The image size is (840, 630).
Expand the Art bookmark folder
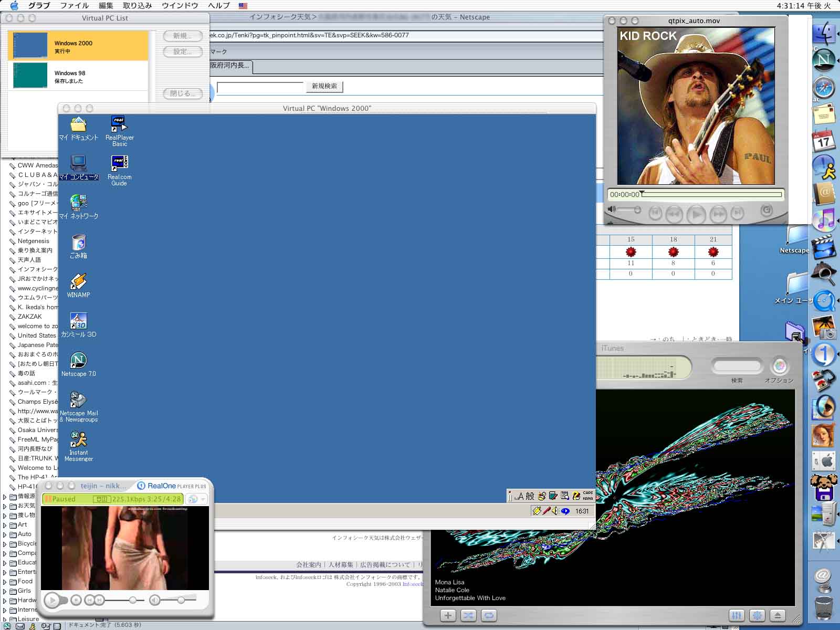tap(5, 524)
